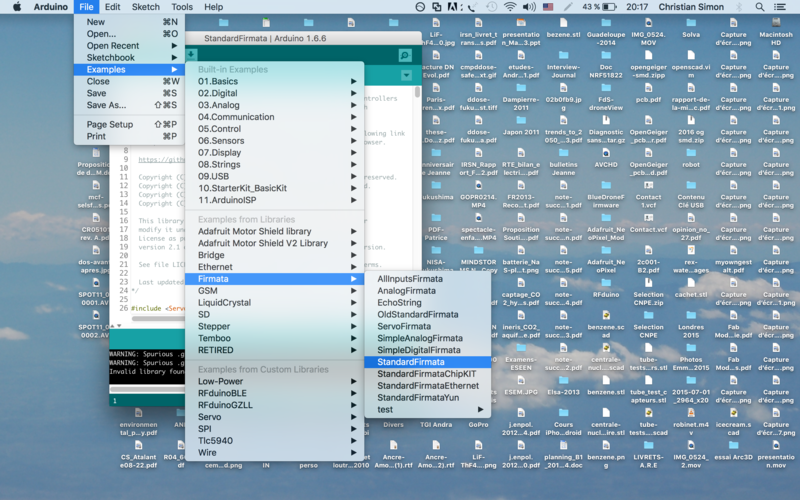
Task: Open the Wire library examples
Action: (x=274, y=452)
